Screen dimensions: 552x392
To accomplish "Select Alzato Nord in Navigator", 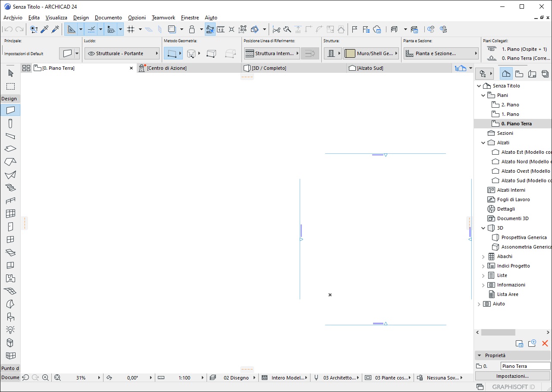I will click(521, 162).
